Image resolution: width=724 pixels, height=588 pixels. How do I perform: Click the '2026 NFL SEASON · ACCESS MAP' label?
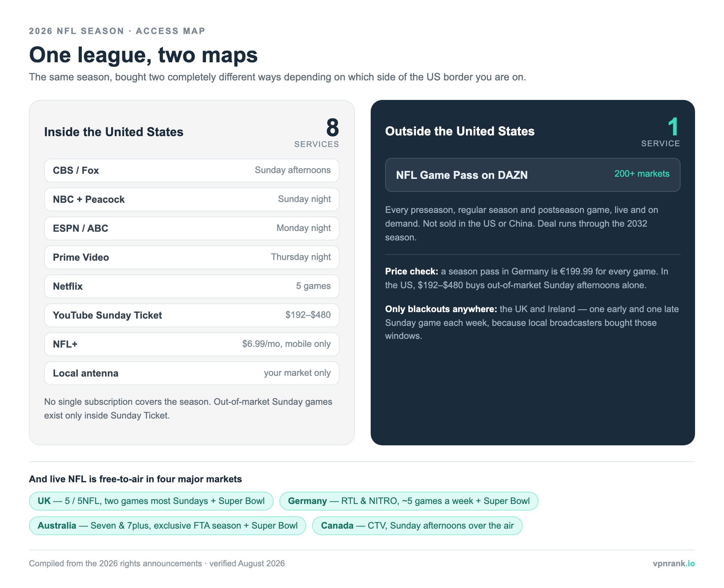(x=117, y=31)
